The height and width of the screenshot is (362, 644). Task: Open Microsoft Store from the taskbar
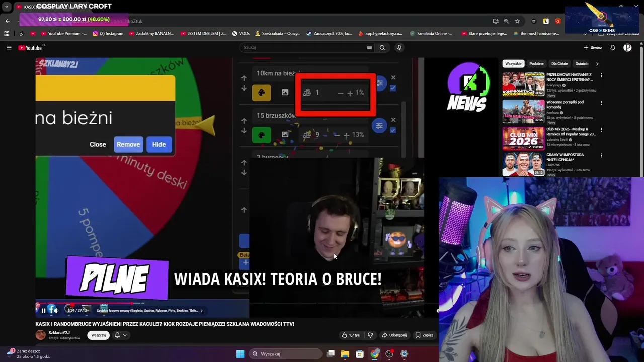360,354
